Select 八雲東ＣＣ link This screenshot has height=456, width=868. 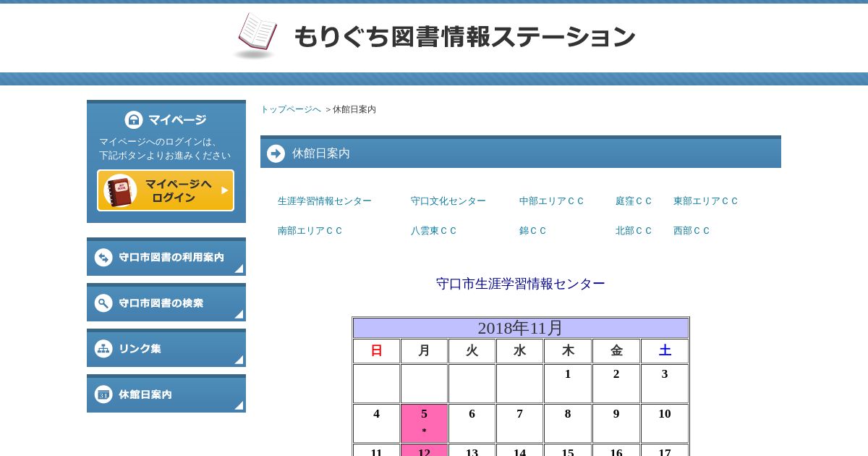coord(434,231)
